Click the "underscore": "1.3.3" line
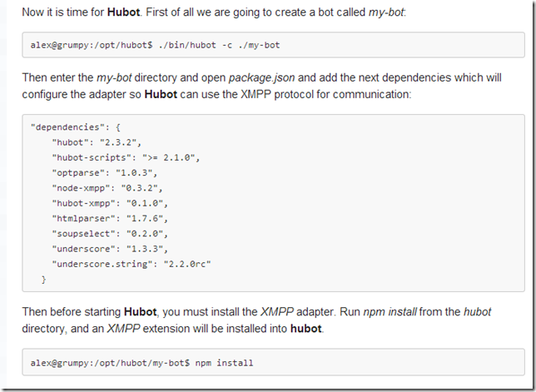Image resolution: width=536 pixels, height=392 pixels. [110, 248]
